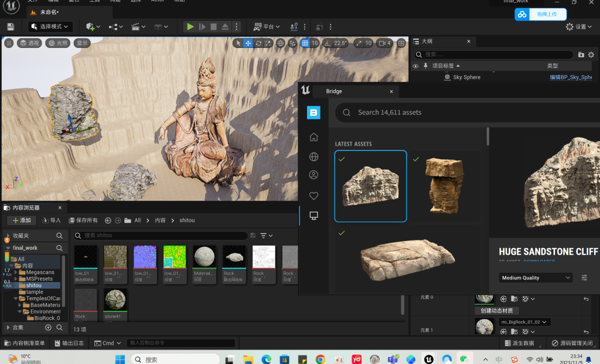Click the 导入 import button
The height and width of the screenshot is (364, 600).
click(x=52, y=221)
